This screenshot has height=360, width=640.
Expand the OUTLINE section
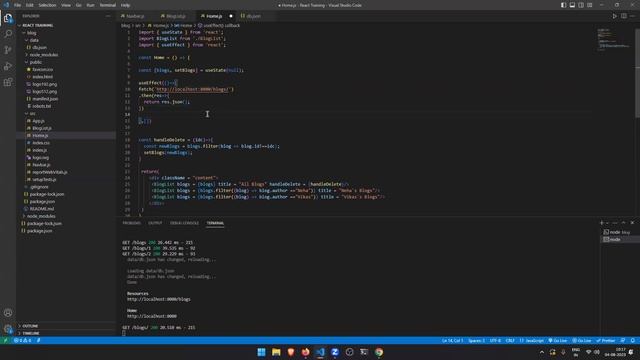pos(30,326)
